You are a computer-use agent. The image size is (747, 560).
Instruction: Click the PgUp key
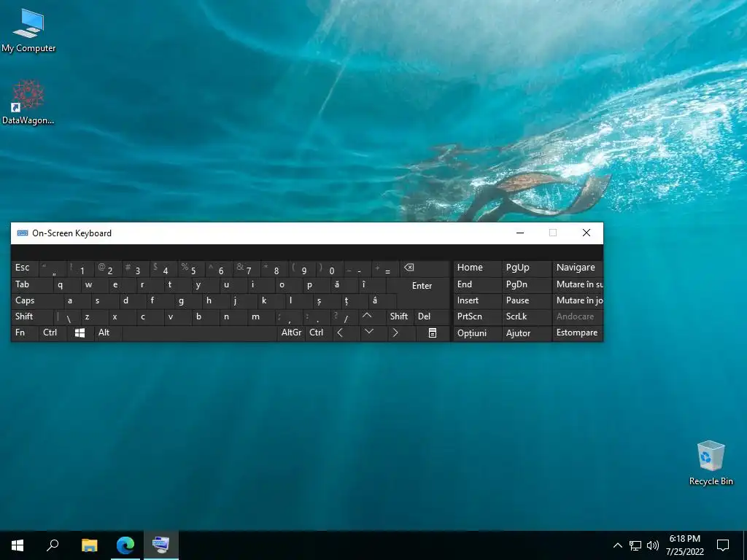[526, 268]
